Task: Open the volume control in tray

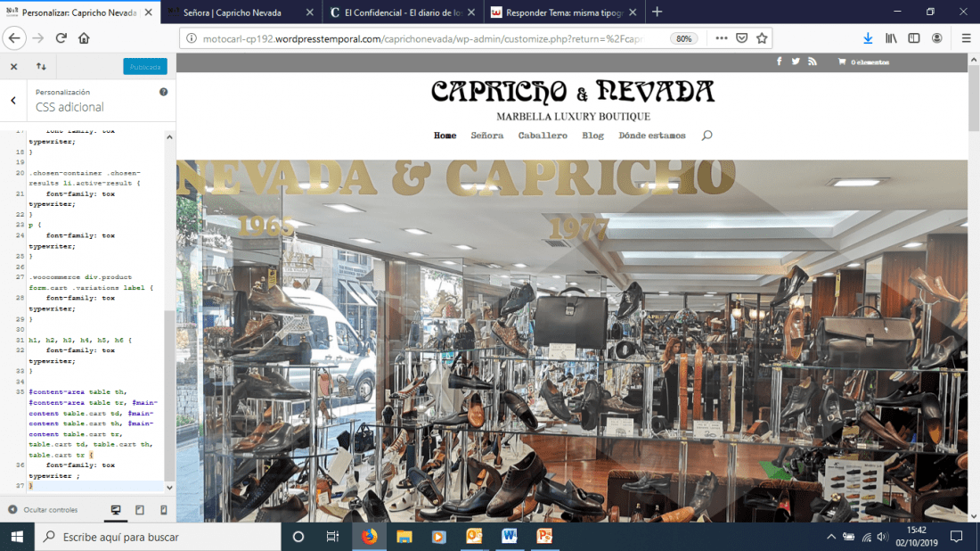Action: [x=883, y=537]
